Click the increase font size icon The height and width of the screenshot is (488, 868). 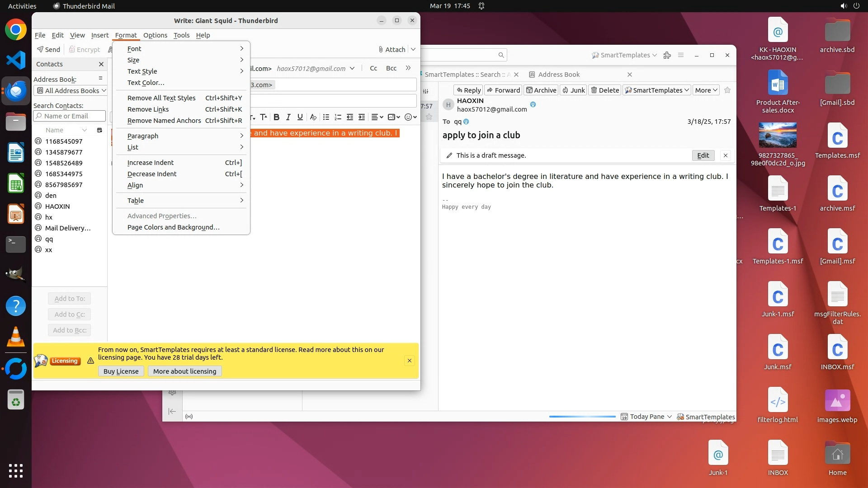pos(264,117)
